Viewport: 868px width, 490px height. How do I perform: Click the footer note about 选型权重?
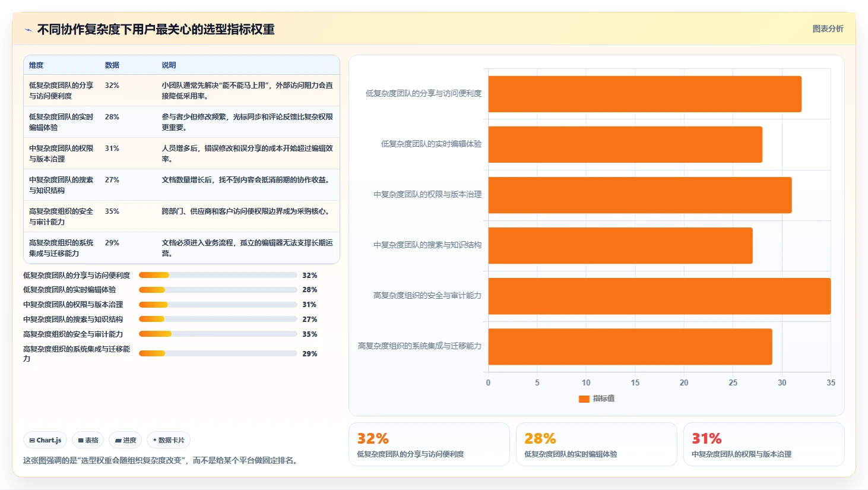[x=160, y=460]
